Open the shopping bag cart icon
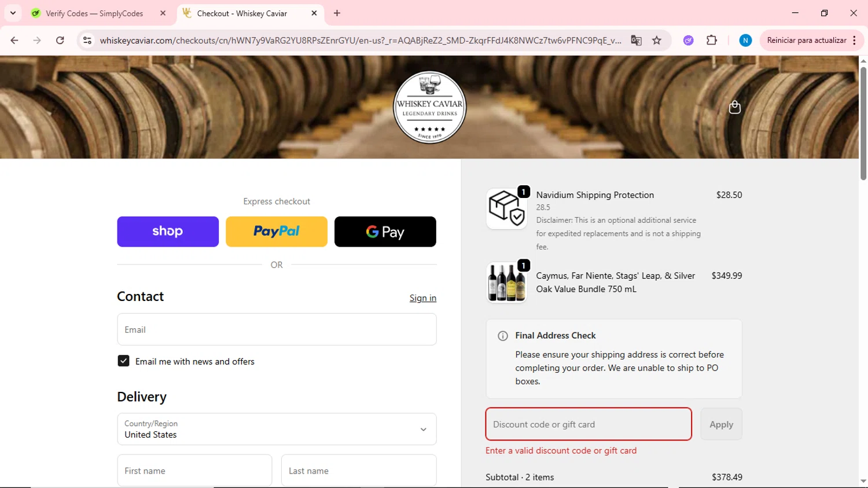 pos(734,107)
